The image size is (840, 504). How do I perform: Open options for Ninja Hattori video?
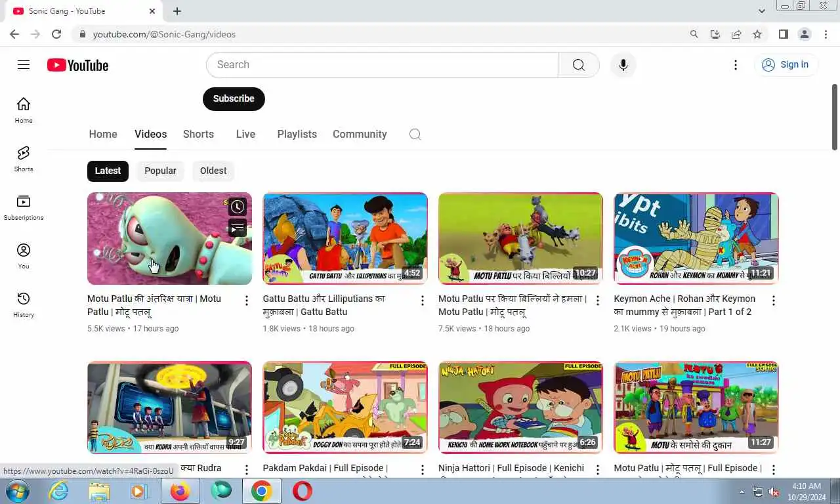tap(598, 470)
